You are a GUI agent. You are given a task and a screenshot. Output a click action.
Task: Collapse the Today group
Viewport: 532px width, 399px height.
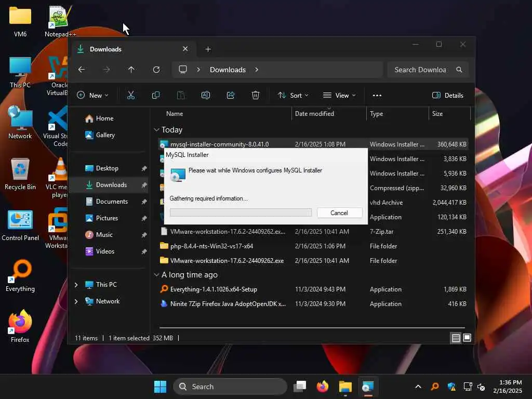click(156, 129)
